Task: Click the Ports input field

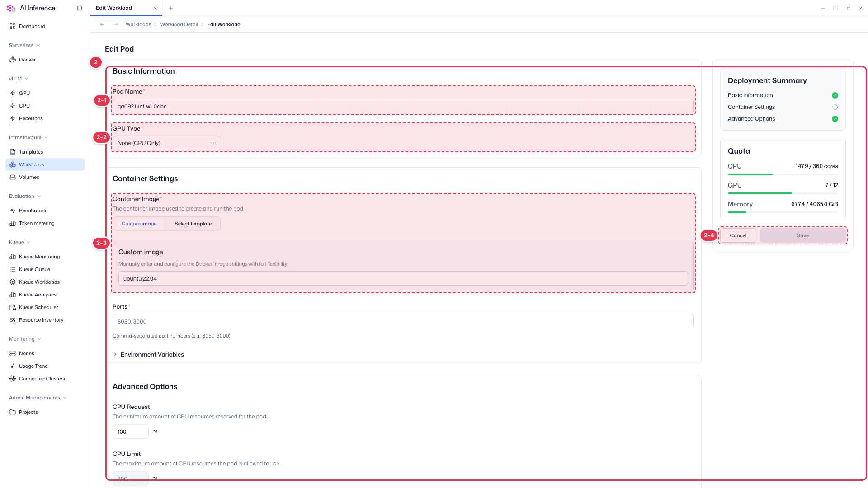Action: pyautogui.click(x=403, y=321)
